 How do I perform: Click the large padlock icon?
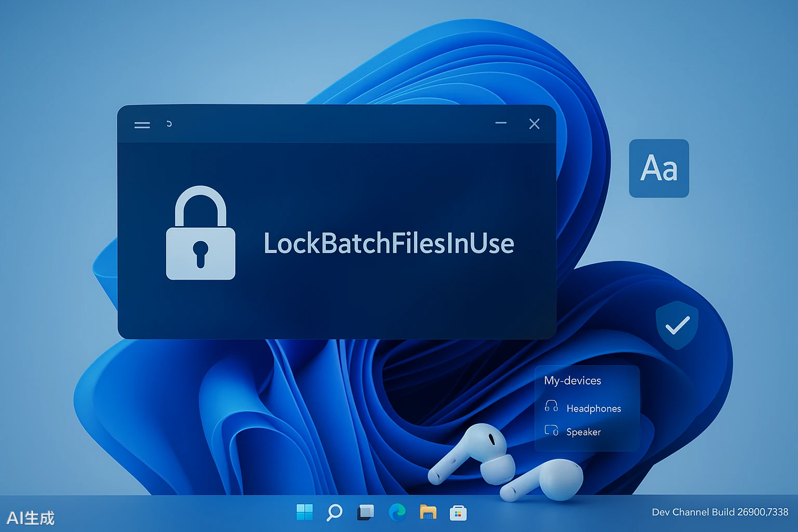click(x=201, y=233)
